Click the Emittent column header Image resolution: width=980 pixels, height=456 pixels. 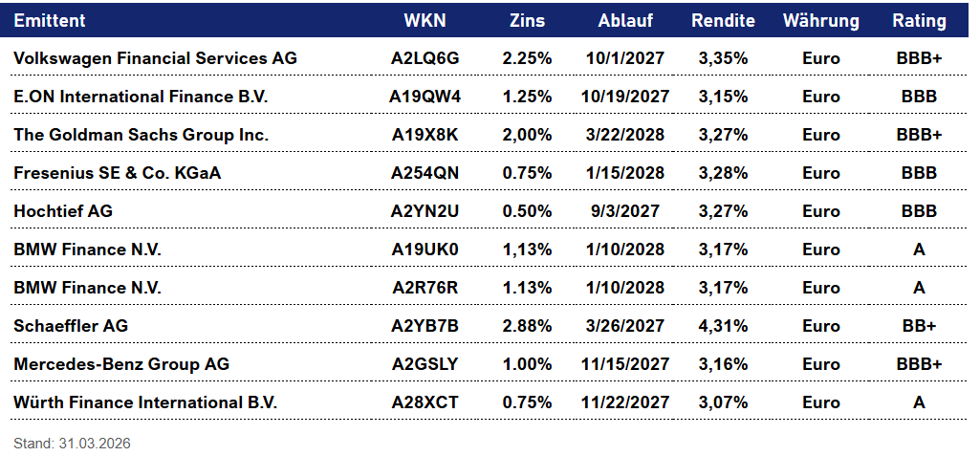tap(50, 20)
